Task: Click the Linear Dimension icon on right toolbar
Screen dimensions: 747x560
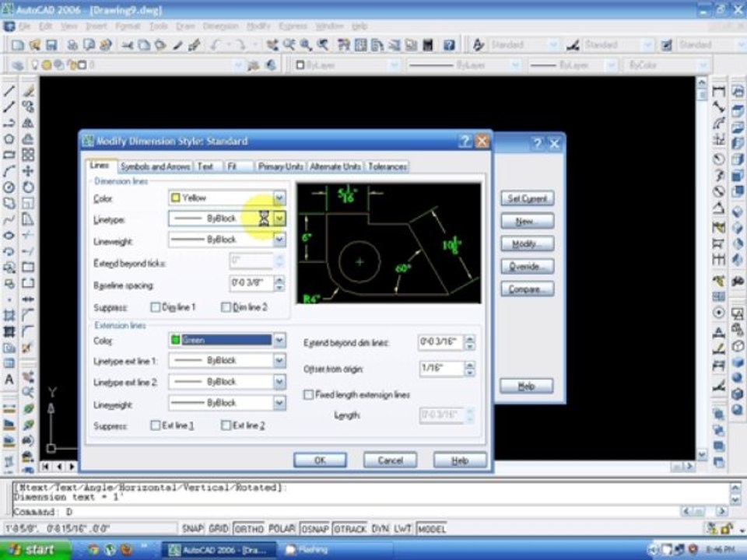Action: pos(718,90)
